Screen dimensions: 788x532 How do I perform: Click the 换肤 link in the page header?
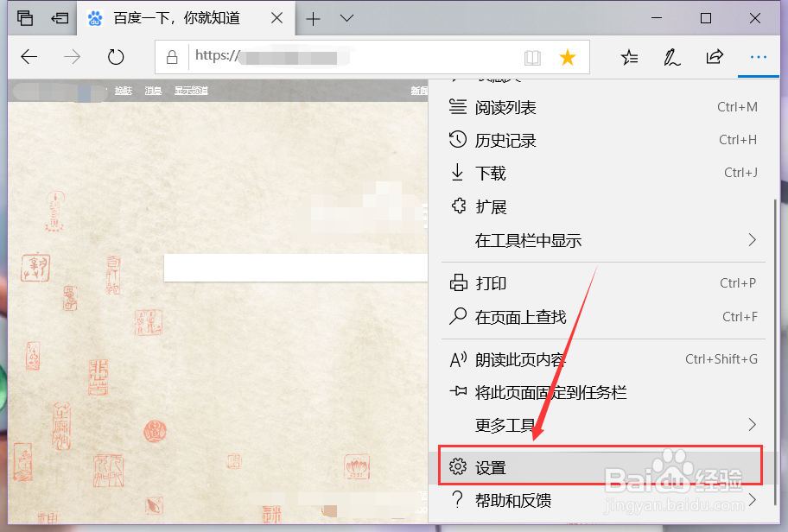(x=123, y=91)
